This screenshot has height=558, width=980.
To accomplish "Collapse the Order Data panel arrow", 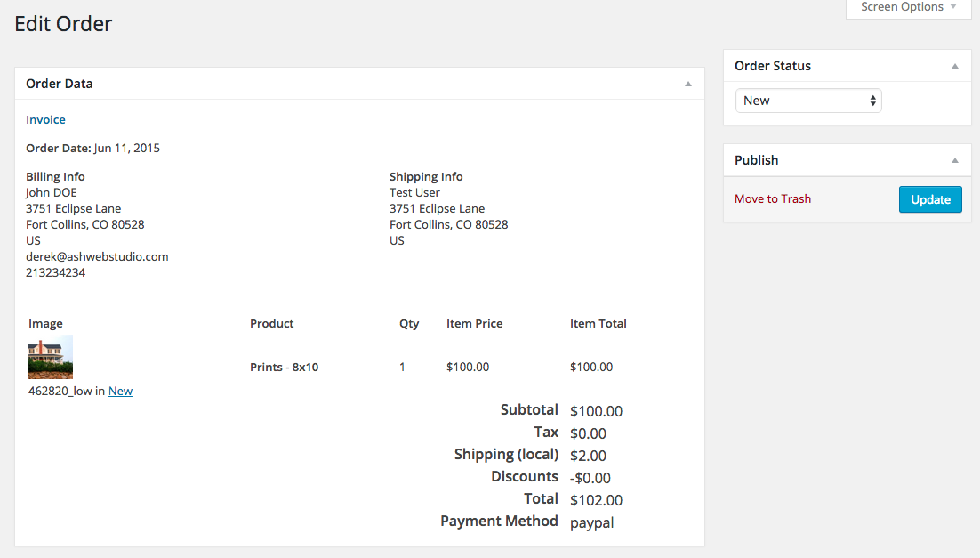I will (687, 84).
